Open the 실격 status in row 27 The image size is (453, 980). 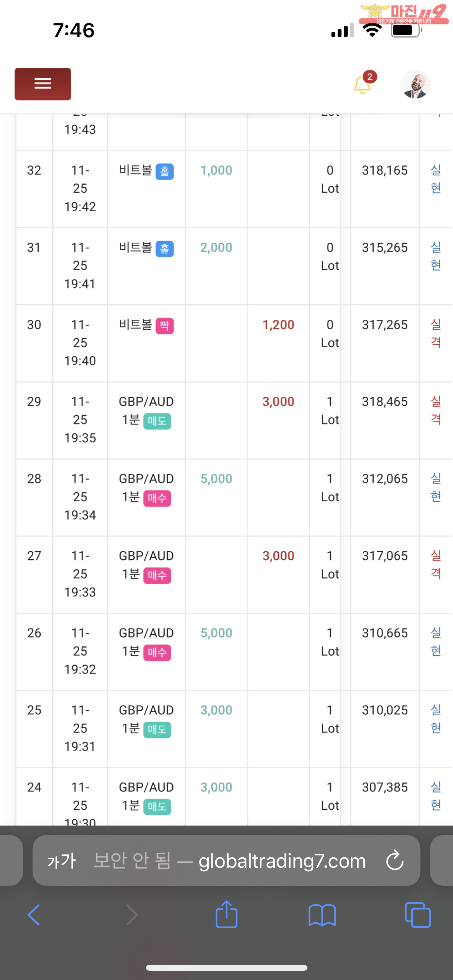pyautogui.click(x=436, y=565)
